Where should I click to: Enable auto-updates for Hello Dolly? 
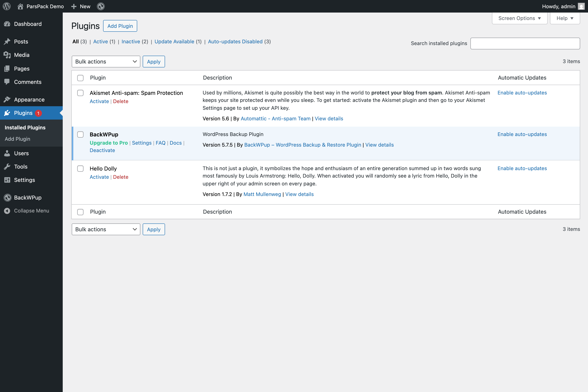tap(522, 168)
